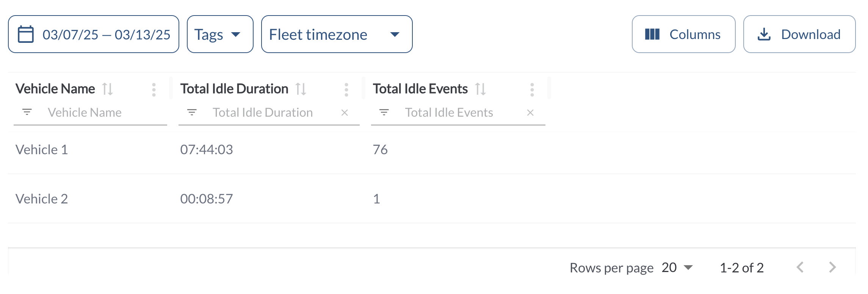Expand the Tags dropdown

pyautogui.click(x=220, y=34)
